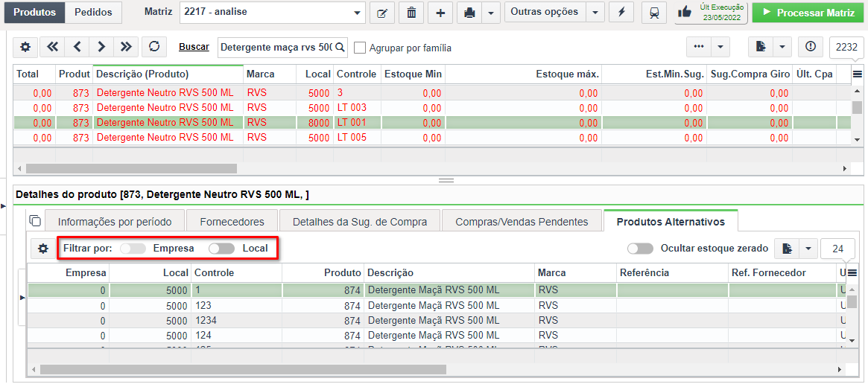This screenshot has width=868, height=387.
Task: Expand the Outras opções dropdown arrow
Action: click(x=595, y=12)
